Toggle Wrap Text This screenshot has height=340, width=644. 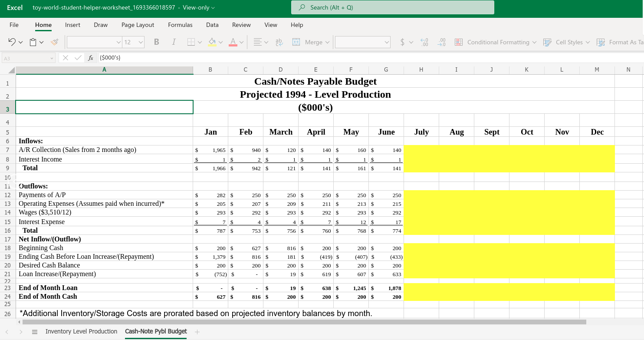[279, 42]
